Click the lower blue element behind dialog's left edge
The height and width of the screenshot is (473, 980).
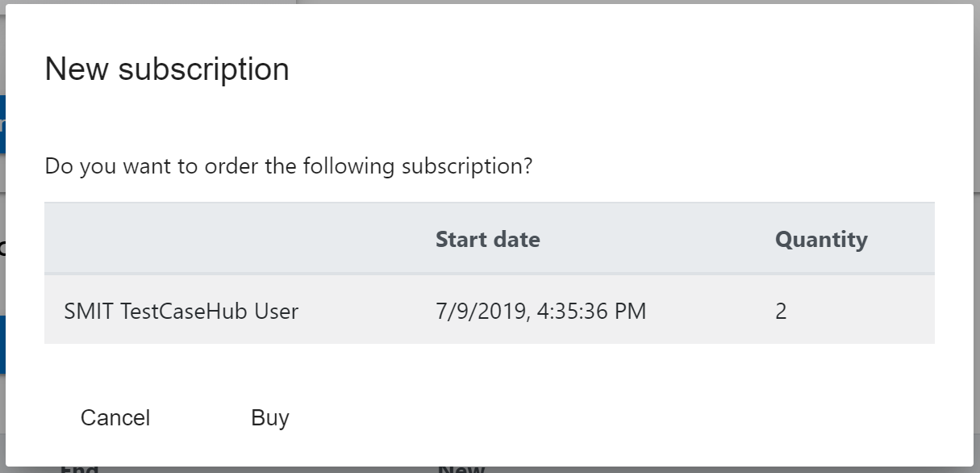tap(2, 345)
